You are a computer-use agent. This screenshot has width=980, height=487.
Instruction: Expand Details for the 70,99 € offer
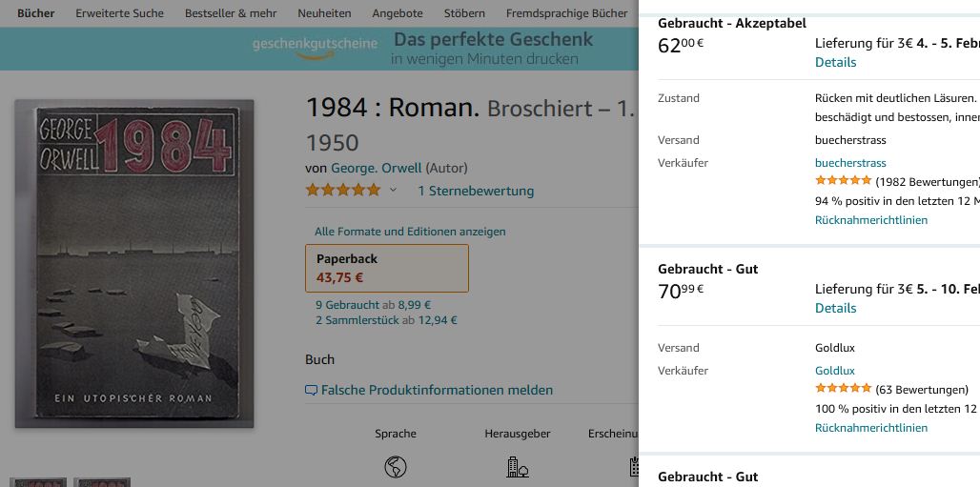(835, 308)
